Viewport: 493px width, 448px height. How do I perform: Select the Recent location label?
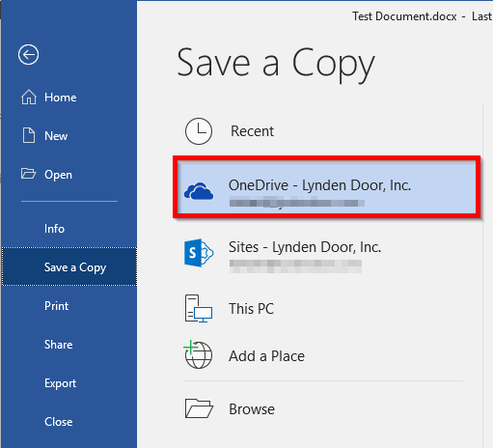(x=252, y=131)
